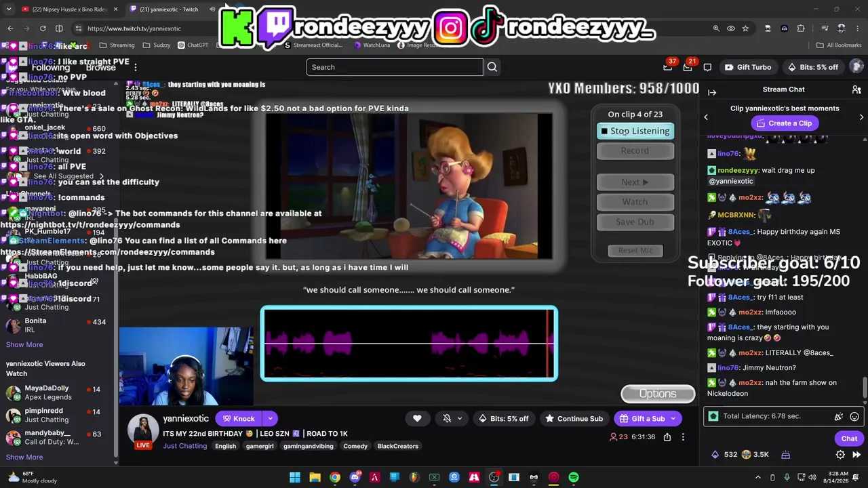
Task: Open the chat community users list
Action: coord(856,89)
